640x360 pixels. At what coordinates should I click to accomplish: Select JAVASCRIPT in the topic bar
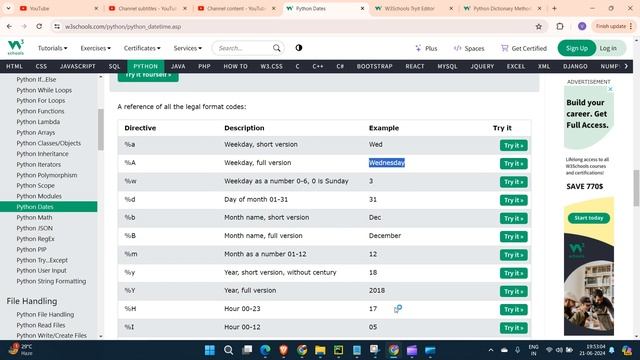click(x=78, y=66)
